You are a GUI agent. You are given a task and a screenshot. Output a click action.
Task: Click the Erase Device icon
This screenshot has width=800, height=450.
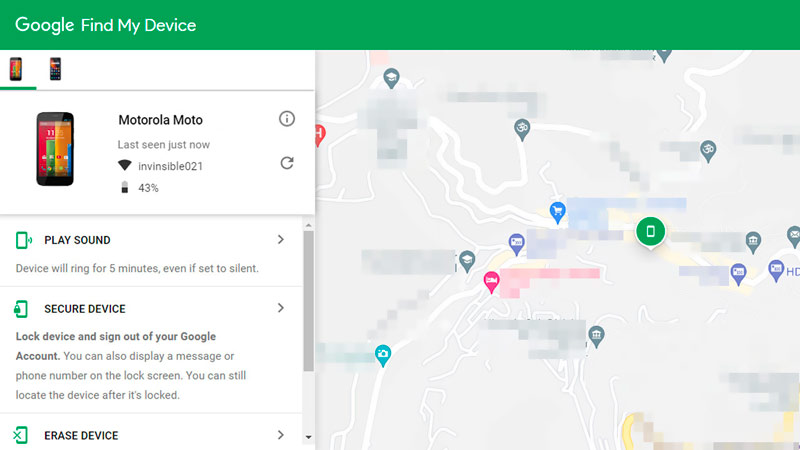(x=22, y=435)
